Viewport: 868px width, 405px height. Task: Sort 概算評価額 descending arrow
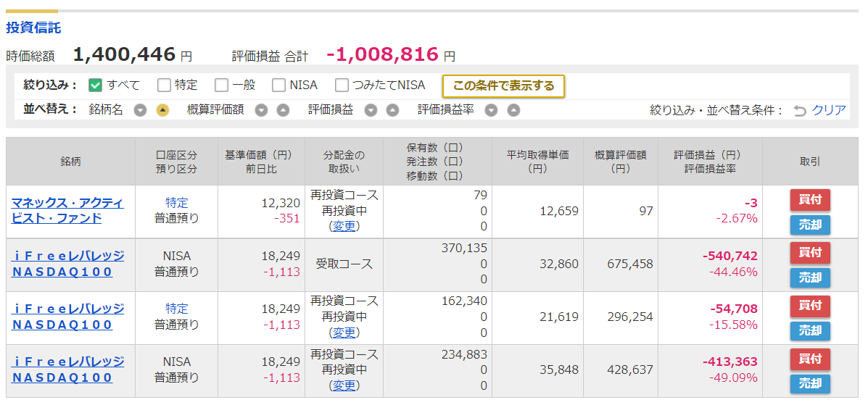tap(261, 110)
